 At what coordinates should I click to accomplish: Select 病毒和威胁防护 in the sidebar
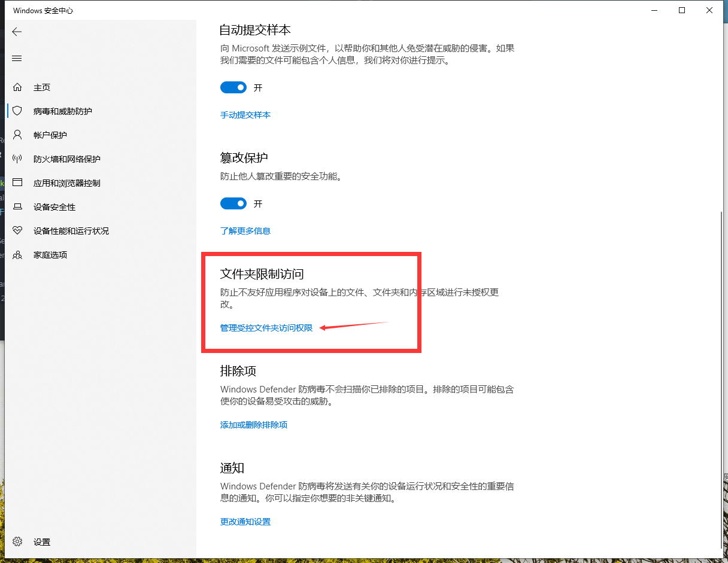coord(63,111)
